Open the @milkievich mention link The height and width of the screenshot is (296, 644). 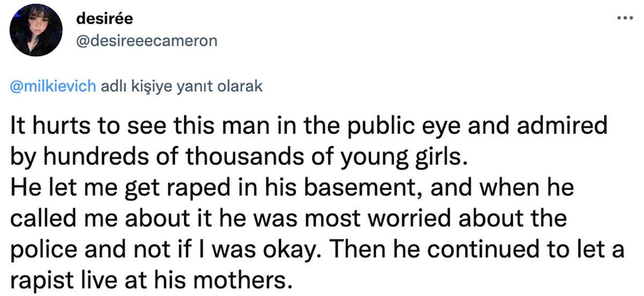click(53, 86)
